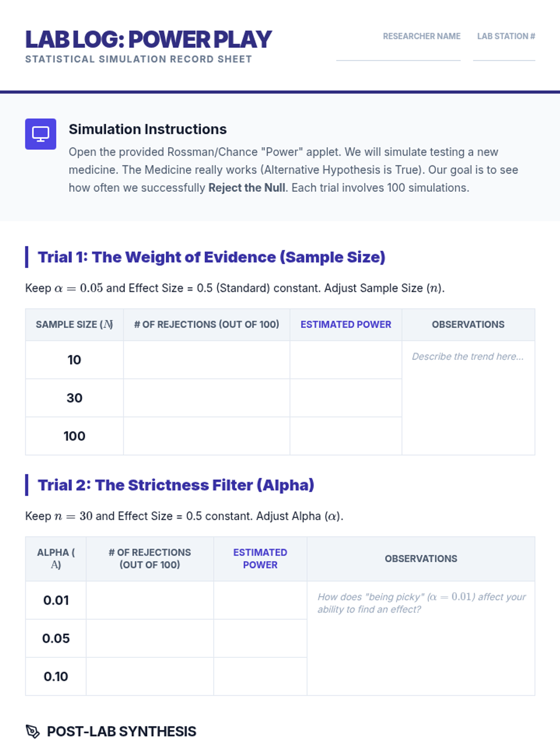The width and height of the screenshot is (560, 747).
Task: Click the Trial 2 Estimated Power column header
Action: (x=260, y=559)
